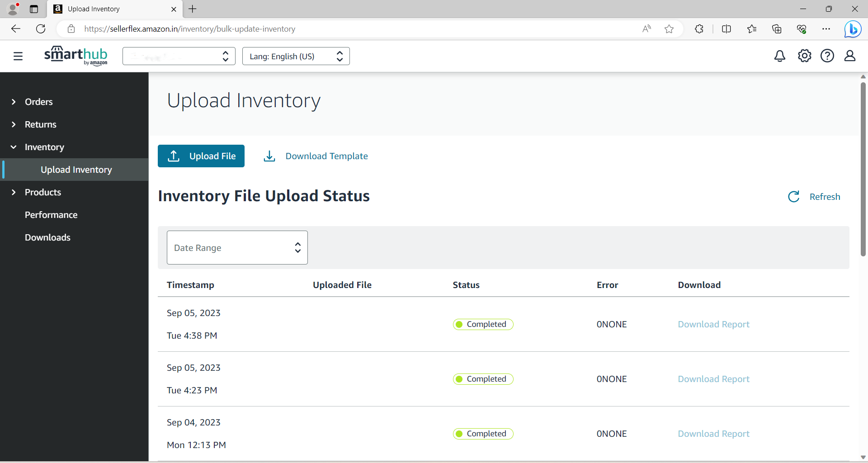
Task: Go back to the previous page
Action: (x=16, y=29)
